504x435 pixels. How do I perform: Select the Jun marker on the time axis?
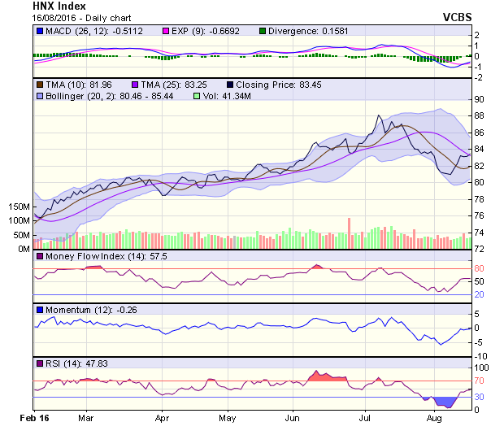pyautogui.click(x=293, y=419)
